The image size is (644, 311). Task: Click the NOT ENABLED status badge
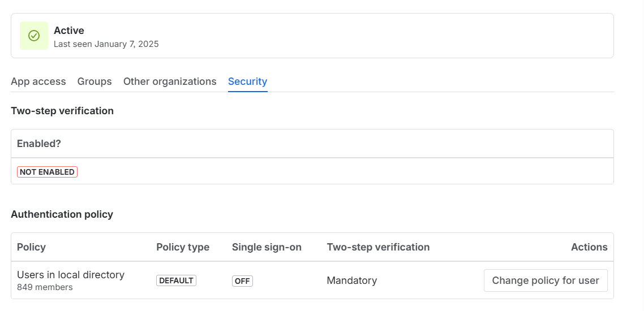tap(47, 172)
